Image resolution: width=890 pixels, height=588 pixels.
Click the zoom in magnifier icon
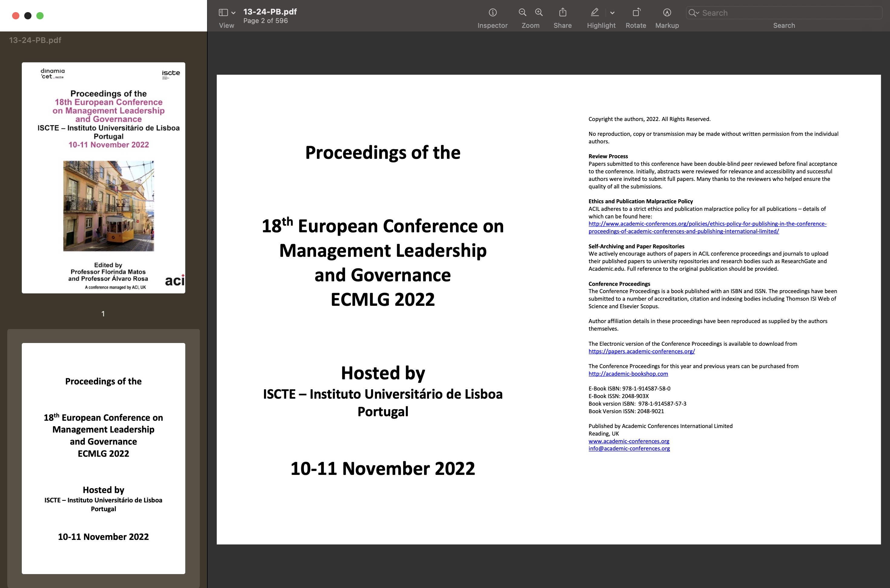(539, 13)
